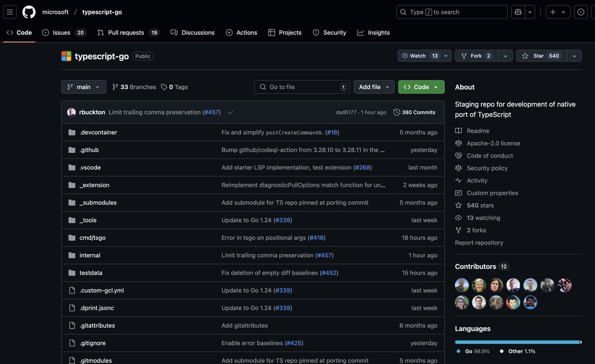The image size is (595, 364).
Task: Open the .vscode folder
Action: tap(90, 168)
